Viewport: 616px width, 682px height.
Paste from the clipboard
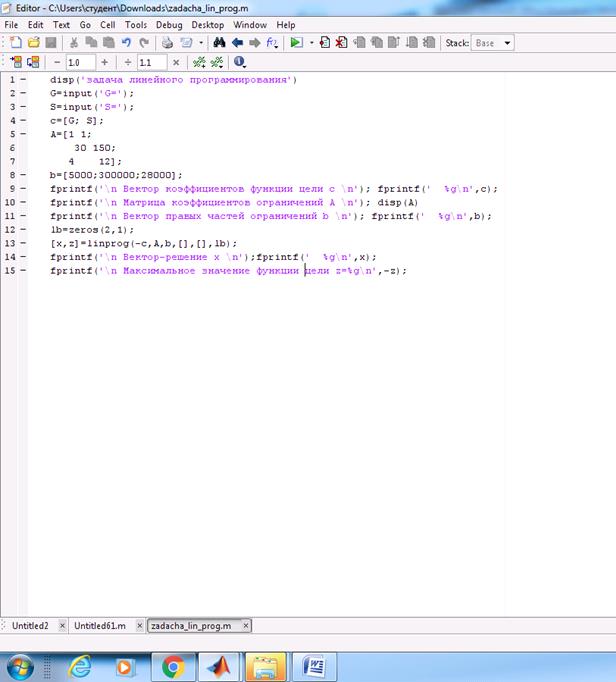[108, 43]
